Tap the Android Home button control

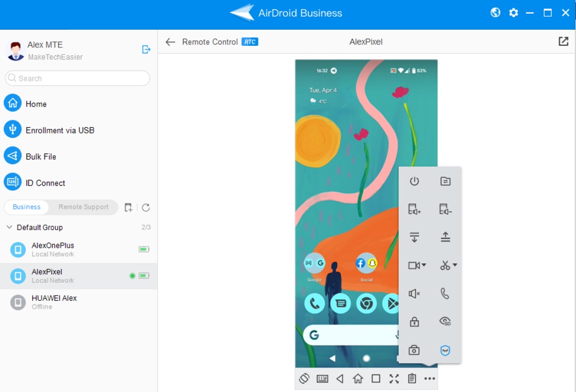358,379
